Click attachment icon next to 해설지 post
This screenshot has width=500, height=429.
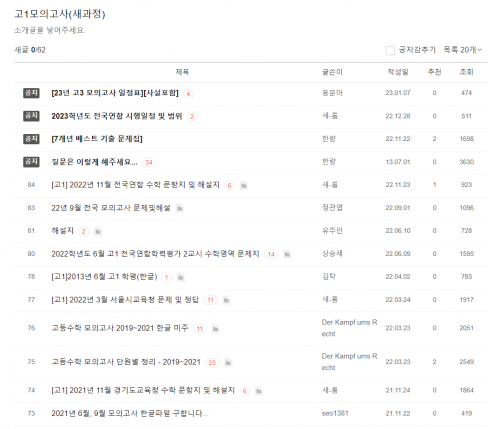(98, 232)
